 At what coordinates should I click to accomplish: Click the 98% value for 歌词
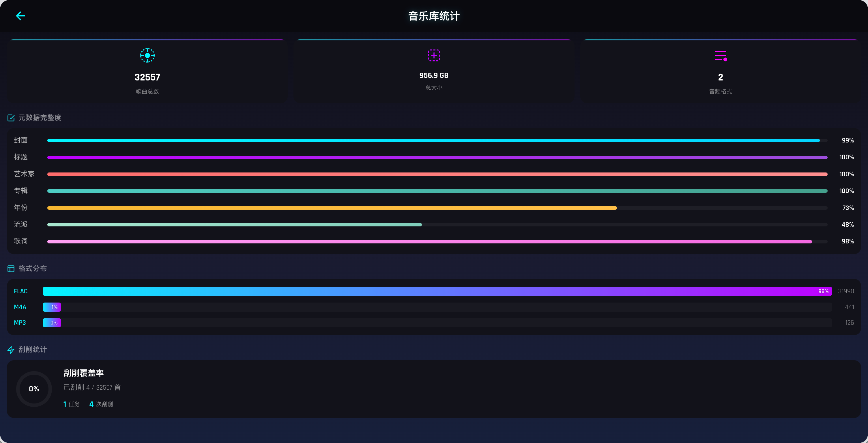pyautogui.click(x=848, y=241)
